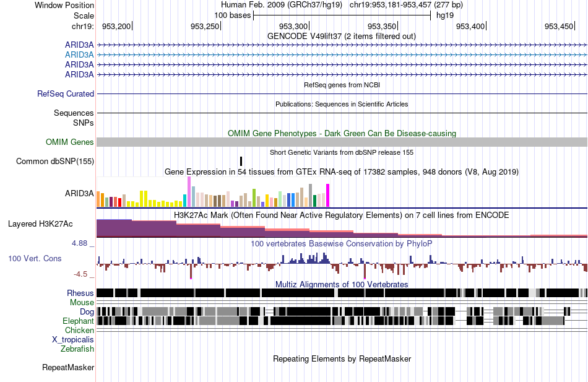Screen dimensions: 588x382
Task: Click the Rhesus species label
Action: pos(80,293)
